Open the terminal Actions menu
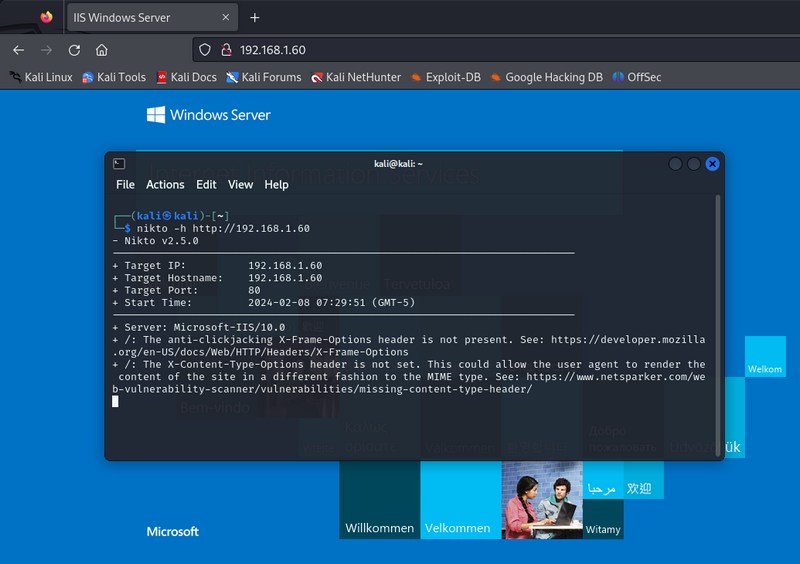800x564 pixels. [x=165, y=185]
